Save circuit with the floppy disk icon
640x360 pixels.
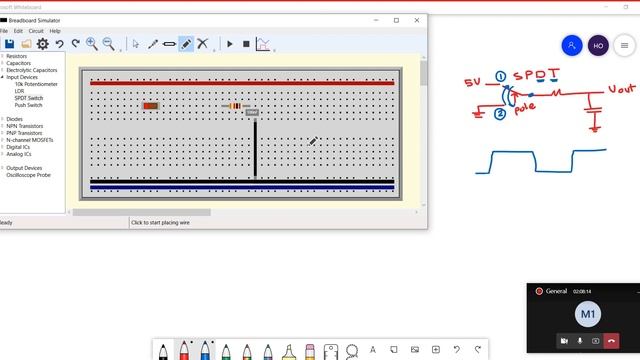9,44
